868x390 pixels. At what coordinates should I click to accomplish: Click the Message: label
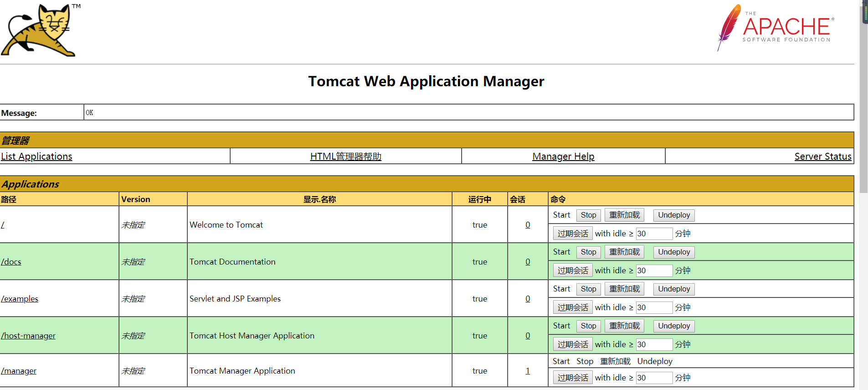[19, 113]
